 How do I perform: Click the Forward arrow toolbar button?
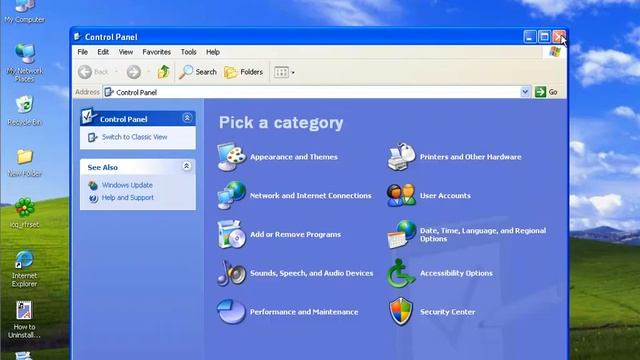[133, 72]
